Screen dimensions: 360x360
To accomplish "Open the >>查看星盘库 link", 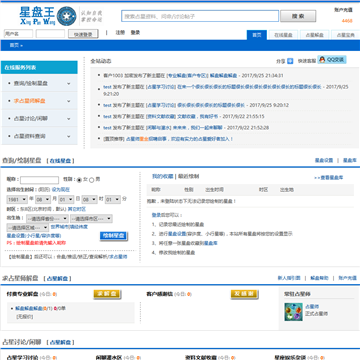I will [x=328, y=178].
